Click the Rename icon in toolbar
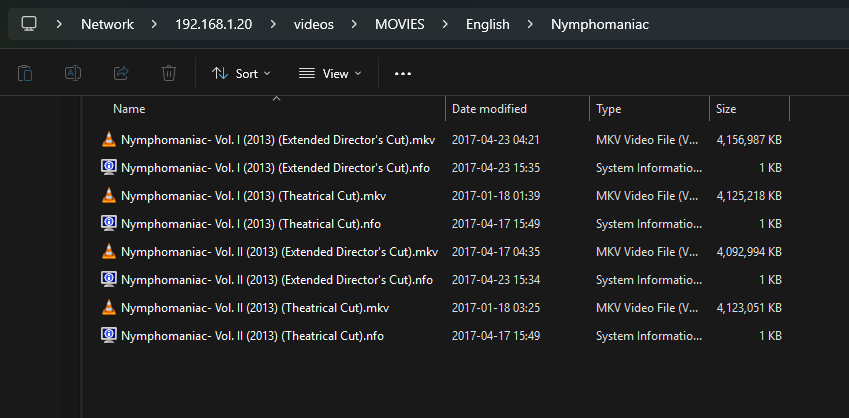 tap(73, 73)
